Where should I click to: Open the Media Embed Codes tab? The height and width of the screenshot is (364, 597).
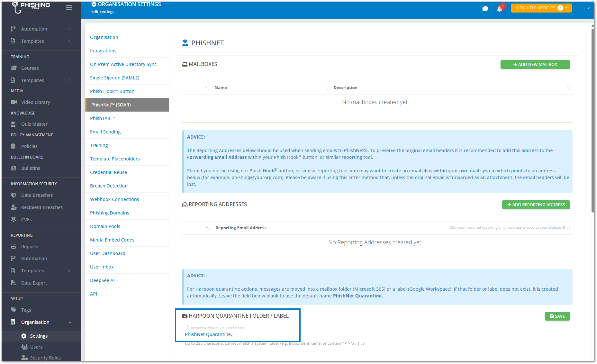click(127, 240)
